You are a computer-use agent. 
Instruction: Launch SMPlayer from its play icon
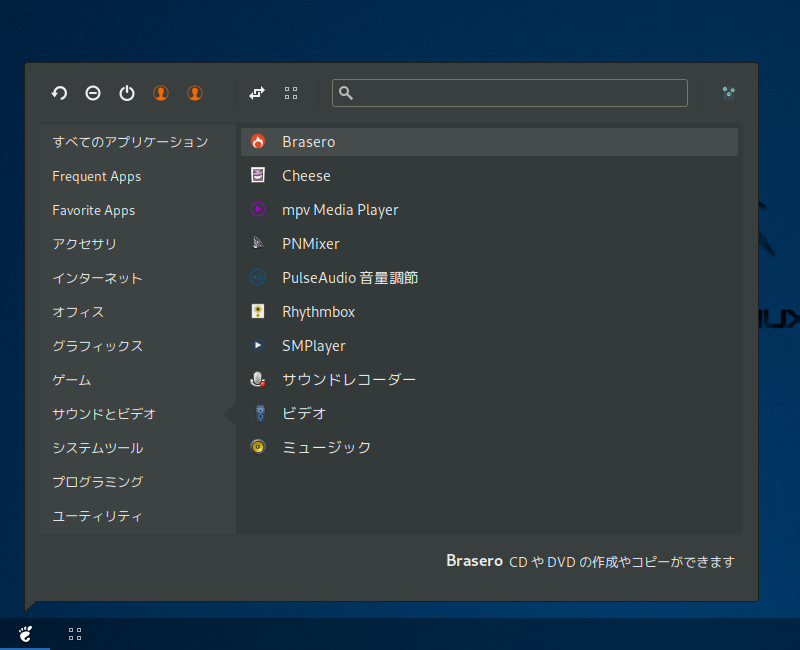pos(258,345)
